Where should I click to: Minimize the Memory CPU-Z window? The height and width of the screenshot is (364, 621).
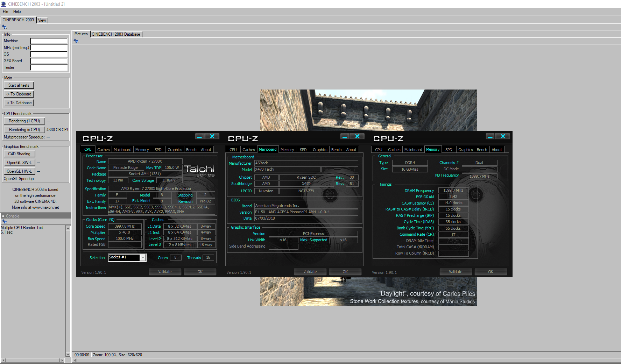(x=490, y=136)
